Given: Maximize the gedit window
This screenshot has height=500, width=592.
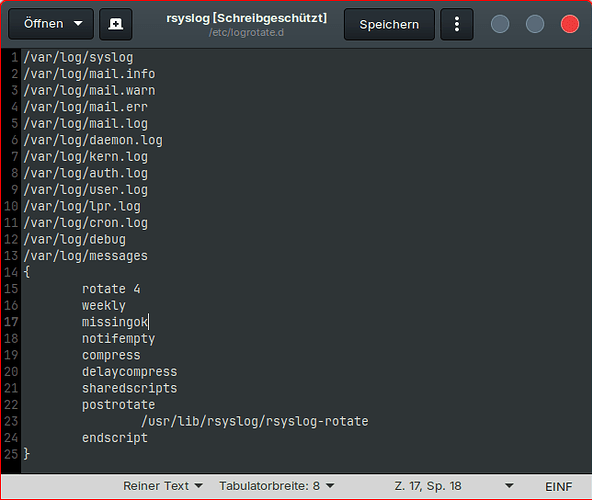Looking at the screenshot, I should click(535, 24).
